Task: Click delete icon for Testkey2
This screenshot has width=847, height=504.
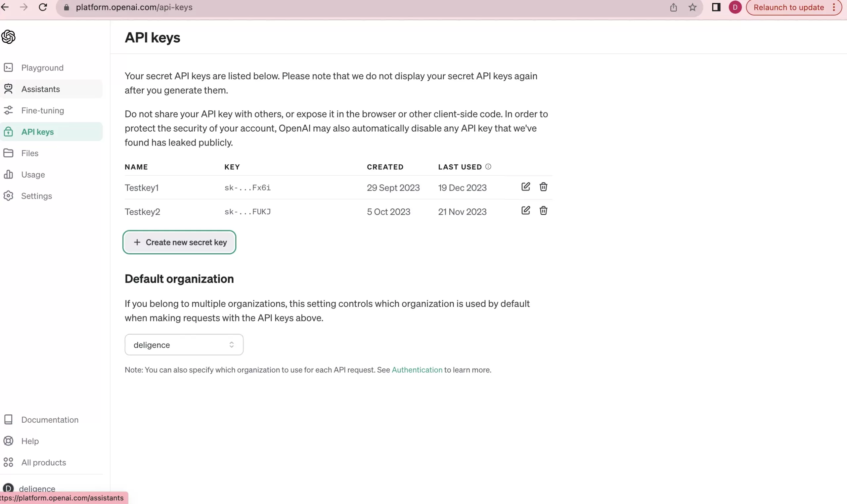Action: tap(543, 211)
